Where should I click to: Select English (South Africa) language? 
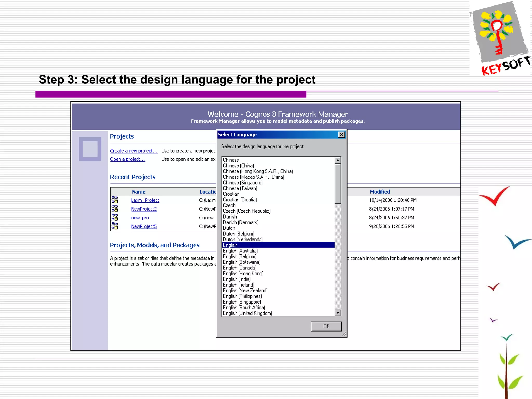coord(278,308)
